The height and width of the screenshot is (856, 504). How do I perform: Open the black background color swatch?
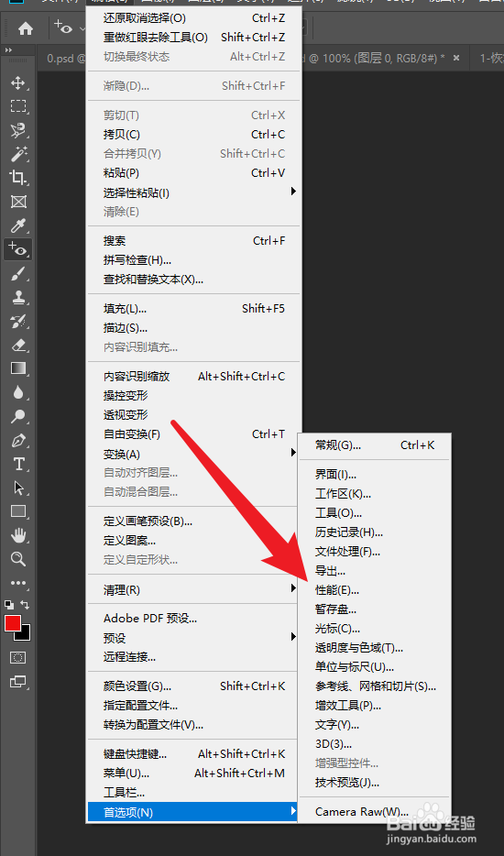24,633
